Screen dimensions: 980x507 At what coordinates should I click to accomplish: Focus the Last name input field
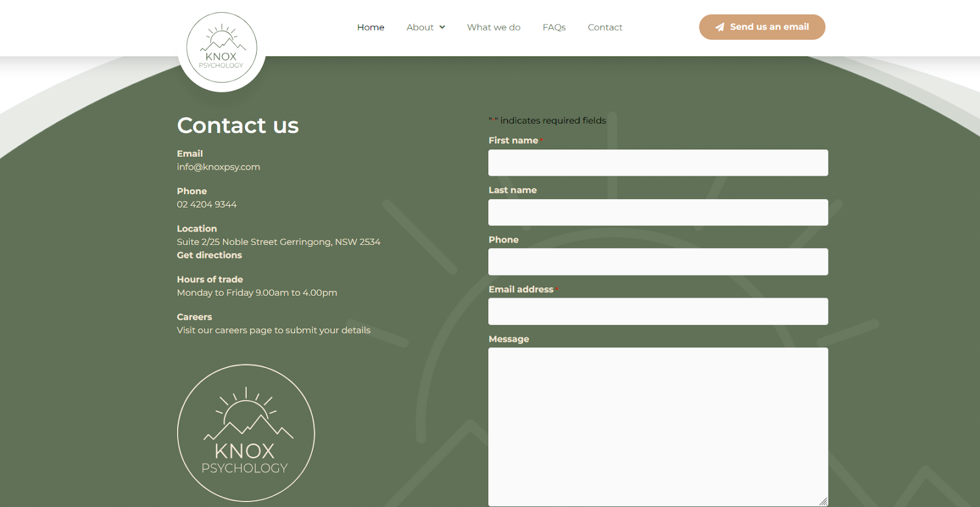[658, 212]
